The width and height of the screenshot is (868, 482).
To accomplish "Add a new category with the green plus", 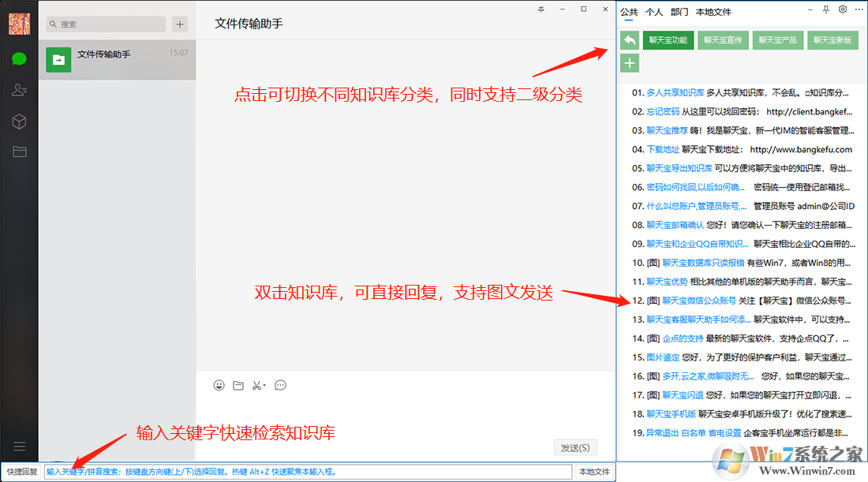I will click(x=630, y=64).
